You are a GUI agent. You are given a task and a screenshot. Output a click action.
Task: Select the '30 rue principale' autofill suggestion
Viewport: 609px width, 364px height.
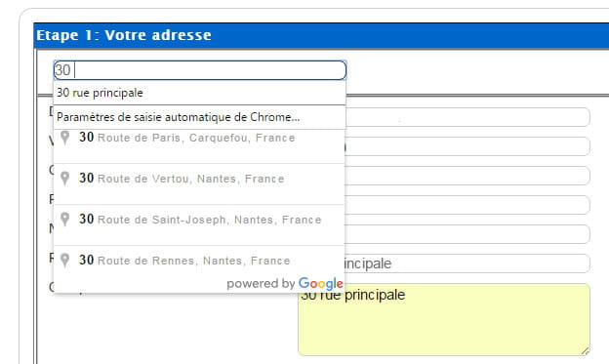[x=199, y=93]
